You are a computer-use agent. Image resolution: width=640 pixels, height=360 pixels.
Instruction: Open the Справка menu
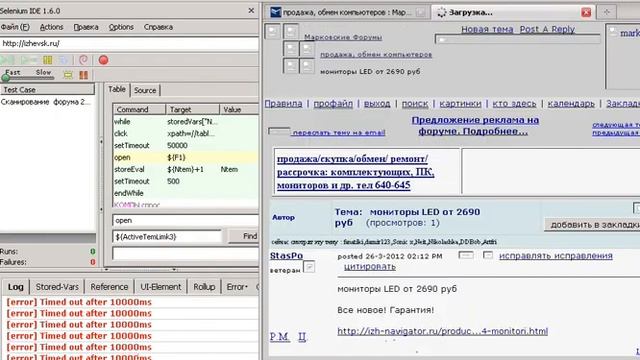coord(158,27)
